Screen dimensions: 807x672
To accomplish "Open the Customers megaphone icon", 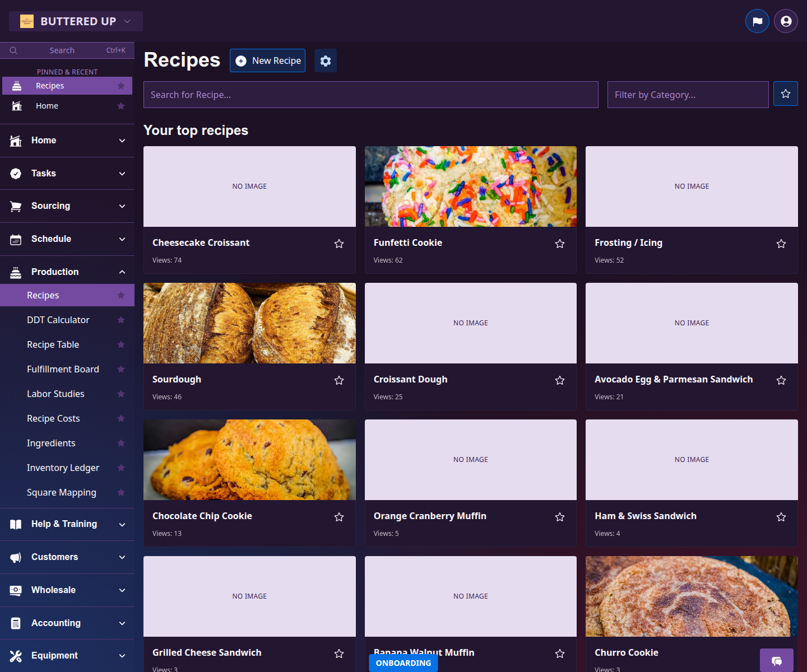I will 16,557.
